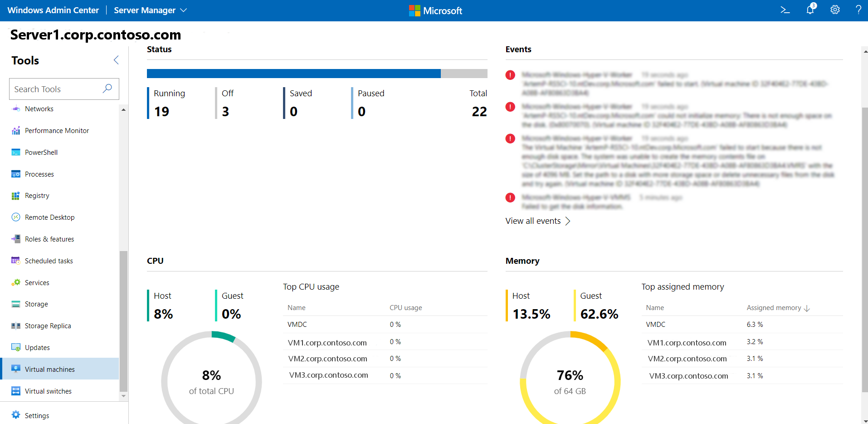Image resolution: width=868 pixels, height=424 pixels.
Task: Click into the Search Tools field
Action: point(55,89)
